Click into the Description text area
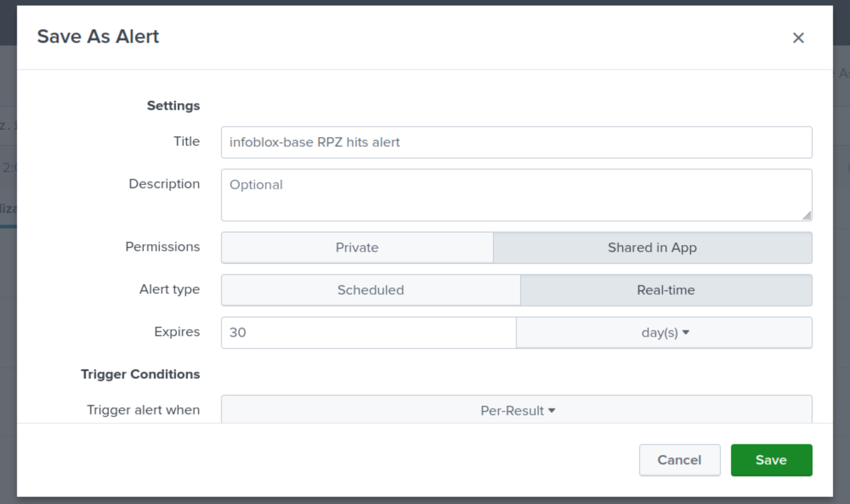This screenshot has height=504, width=850. point(510,195)
